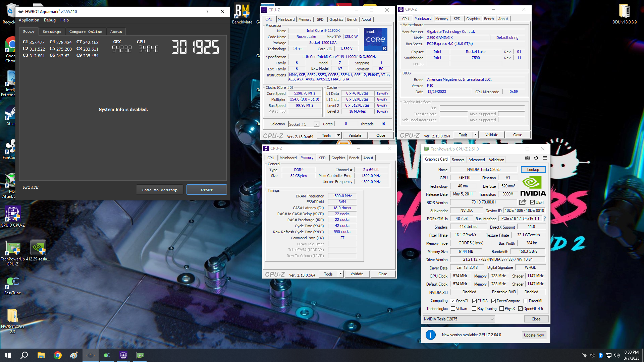Viewport: 644px width, 362px height.
Task: Click Close button in GPU-Z
Action: [x=536, y=319]
